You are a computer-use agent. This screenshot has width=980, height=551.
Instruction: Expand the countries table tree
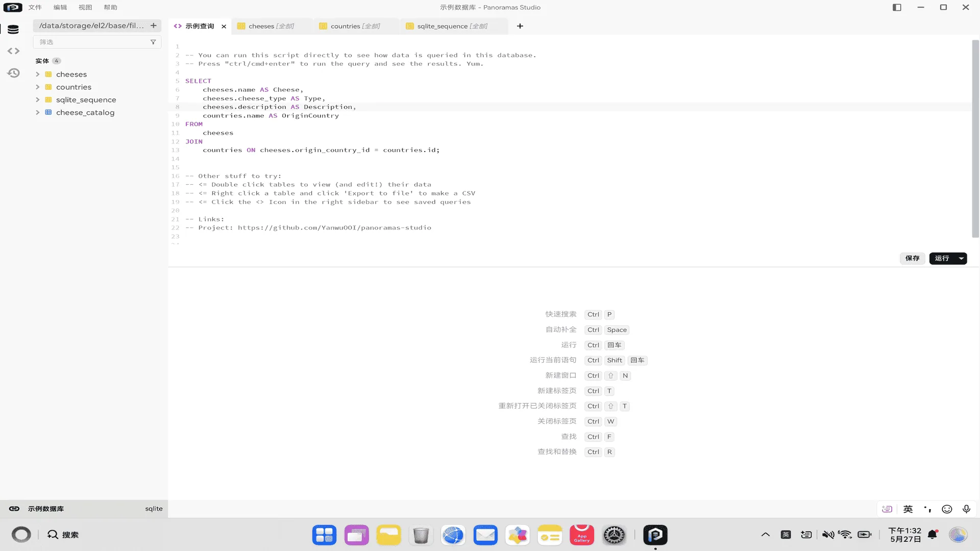[x=37, y=87]
